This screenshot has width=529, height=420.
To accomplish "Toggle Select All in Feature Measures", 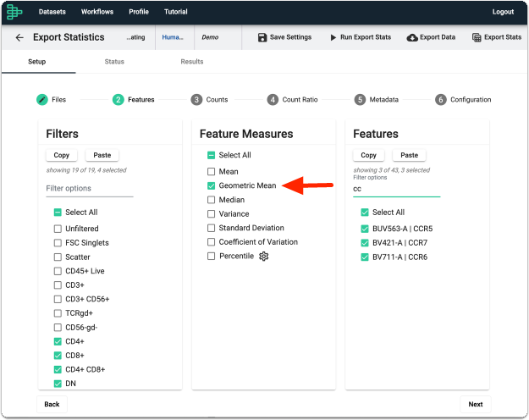I will pos(212,155).
